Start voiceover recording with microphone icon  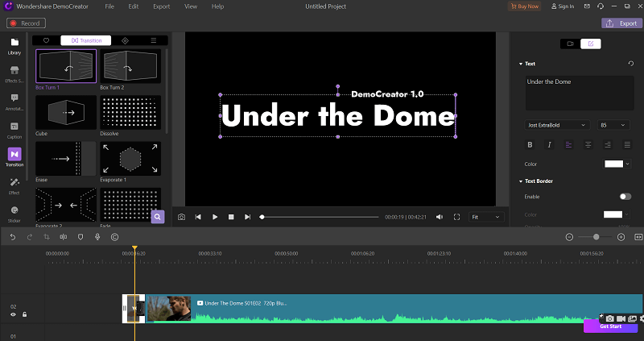point(97,237)
